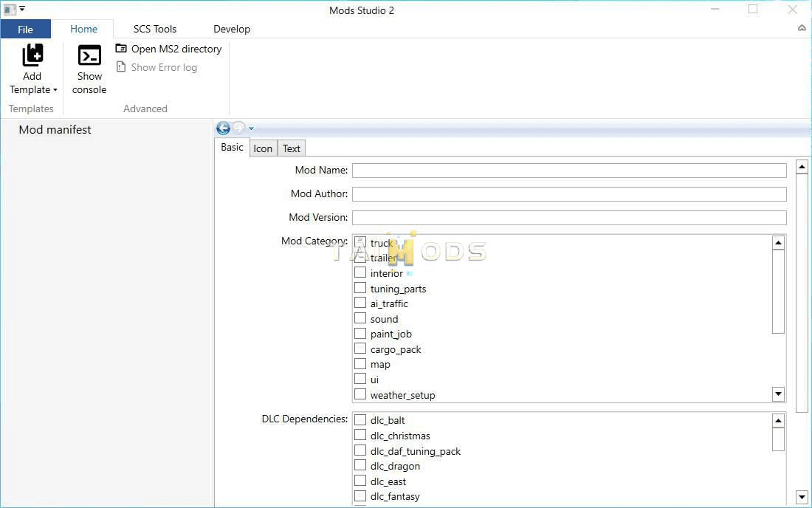
Task: Maximize the Mods Studio 2 window
Action: [753, 10]
